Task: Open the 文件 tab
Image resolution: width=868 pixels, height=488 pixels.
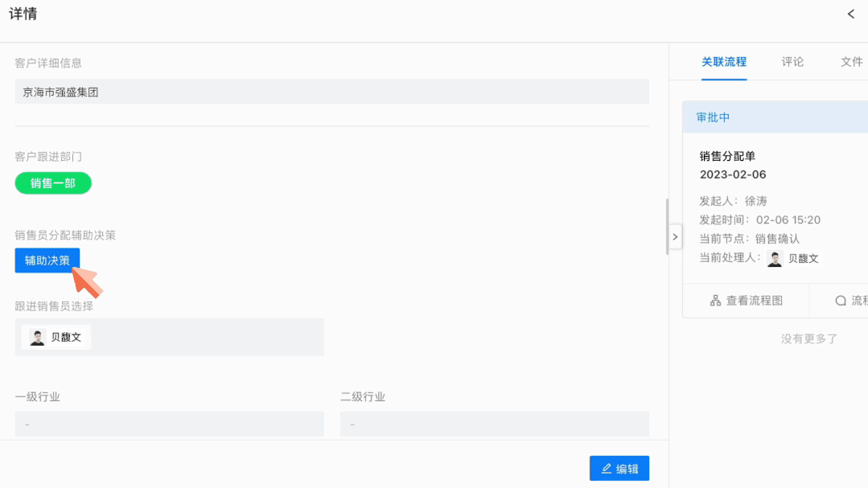Action: (851, 62)
